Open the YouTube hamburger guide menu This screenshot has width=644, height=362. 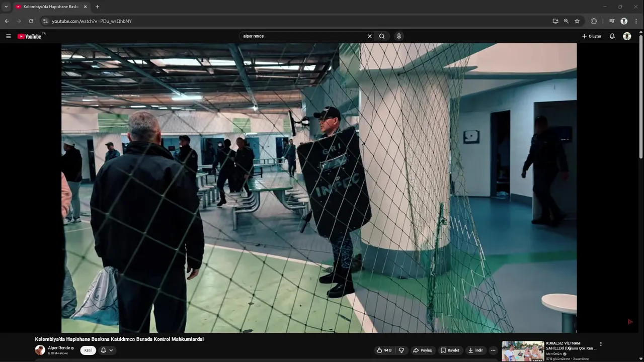(8, 36)
